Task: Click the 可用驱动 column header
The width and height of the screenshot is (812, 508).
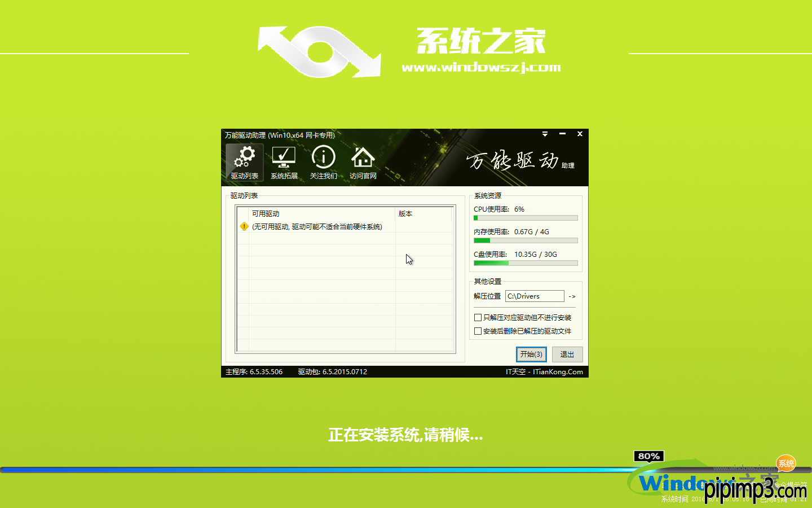Action: pyautogui.click(x=322, y=213)
